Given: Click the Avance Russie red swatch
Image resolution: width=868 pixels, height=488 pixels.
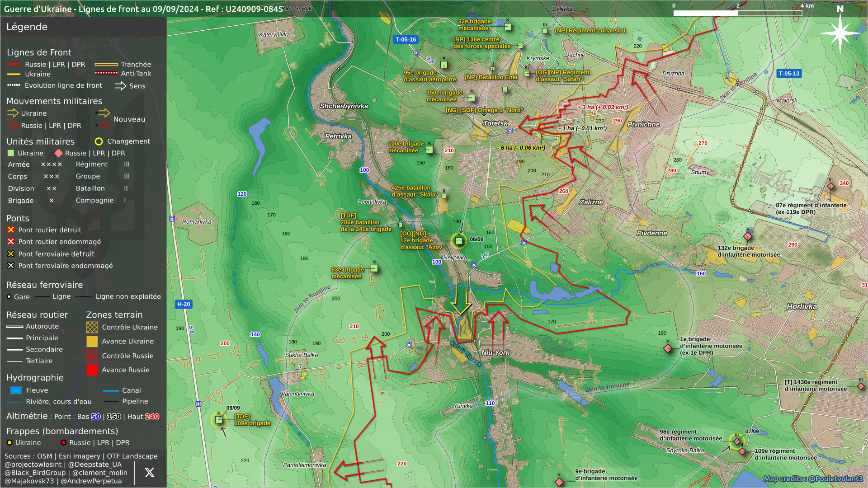Looking at the screenshot, I should tap(92, 370).
